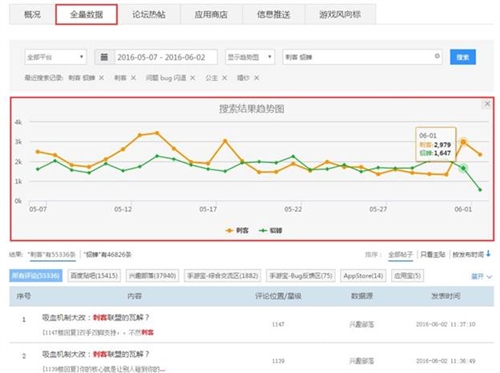
Task: Toggle the orange 刺客 series in the legend
Action: point(237,230)
